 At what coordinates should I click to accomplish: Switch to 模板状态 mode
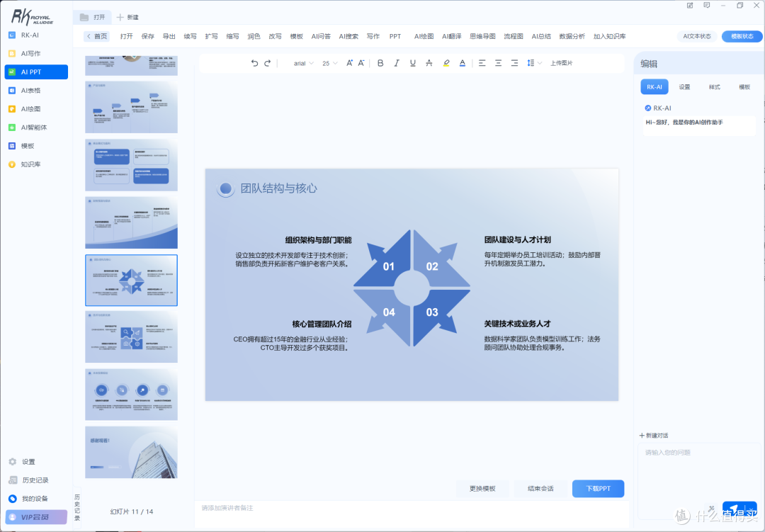742,37
